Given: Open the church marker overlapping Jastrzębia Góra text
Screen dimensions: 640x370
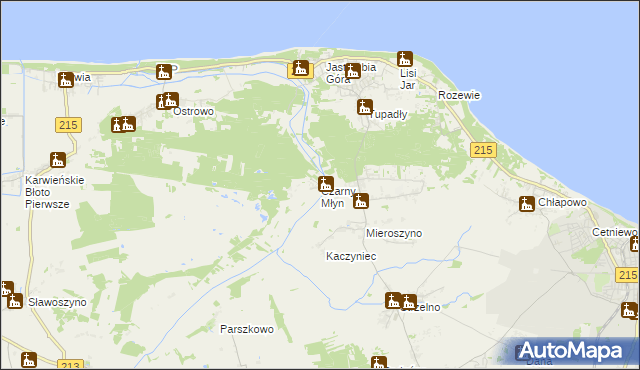Looking at the screenshot, I should pos(353,71).
